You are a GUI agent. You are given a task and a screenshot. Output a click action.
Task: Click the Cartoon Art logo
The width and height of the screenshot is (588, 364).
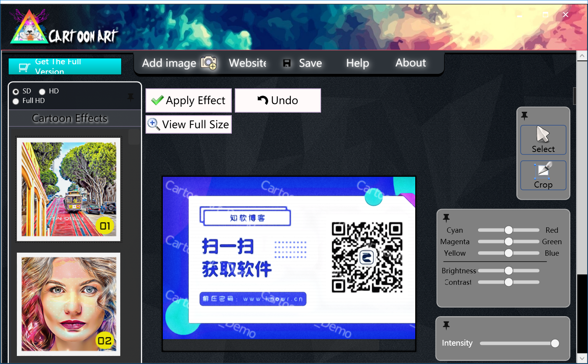click(64, 28)
